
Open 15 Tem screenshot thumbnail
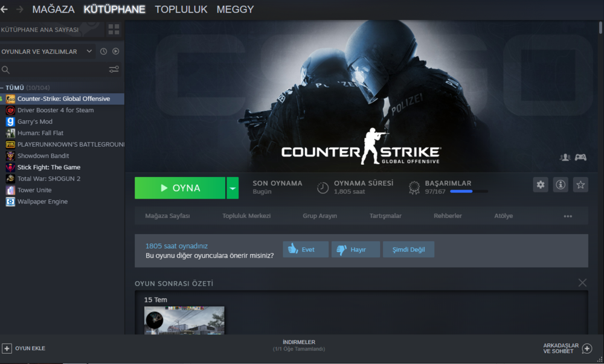pos(184,320)
